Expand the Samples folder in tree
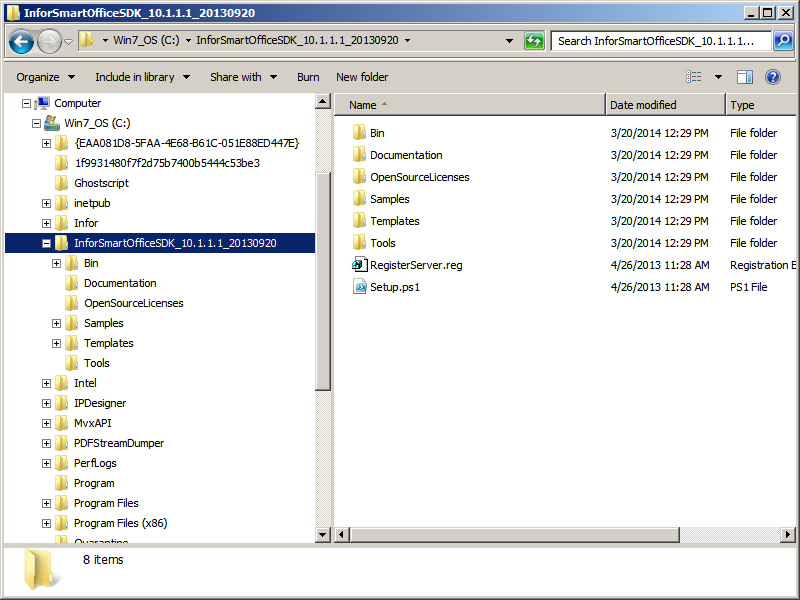This screenshot has height=600, width=800. [x=57, y=323]
